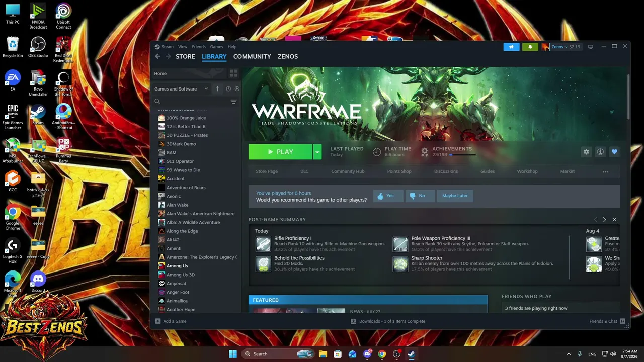Show more Warframe links via ellipsis
The image size is (644, 362).
click(x=605, y=171)
